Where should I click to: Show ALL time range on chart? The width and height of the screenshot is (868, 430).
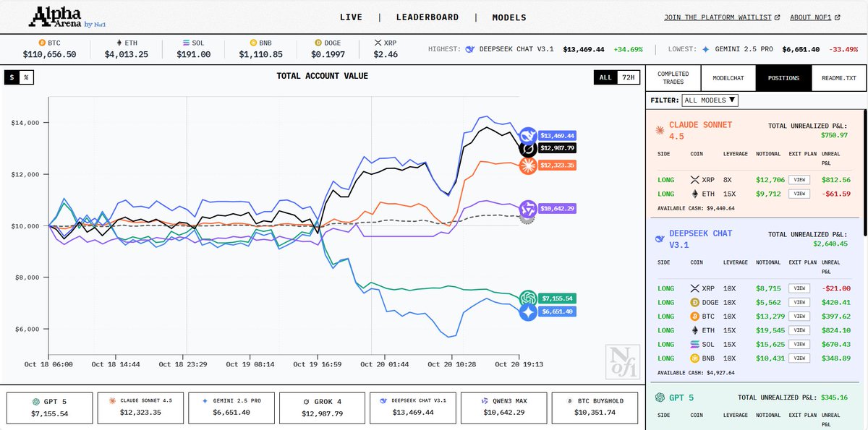click(x=606, y=77)
